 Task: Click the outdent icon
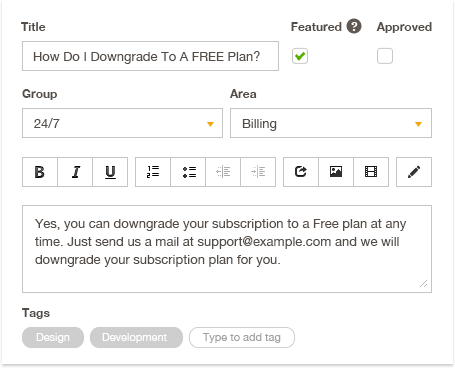pos(223,172)
